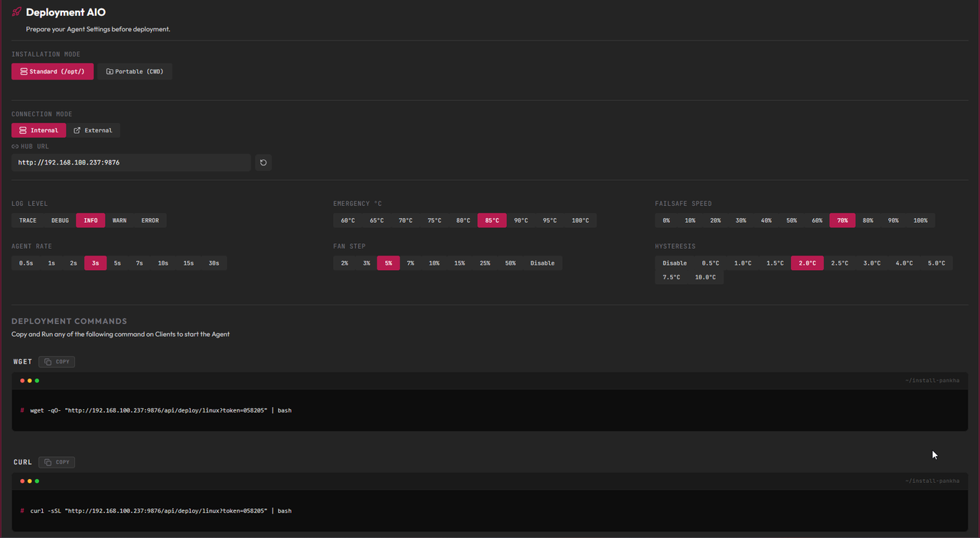Disable the fan step option

pos(542,263)
